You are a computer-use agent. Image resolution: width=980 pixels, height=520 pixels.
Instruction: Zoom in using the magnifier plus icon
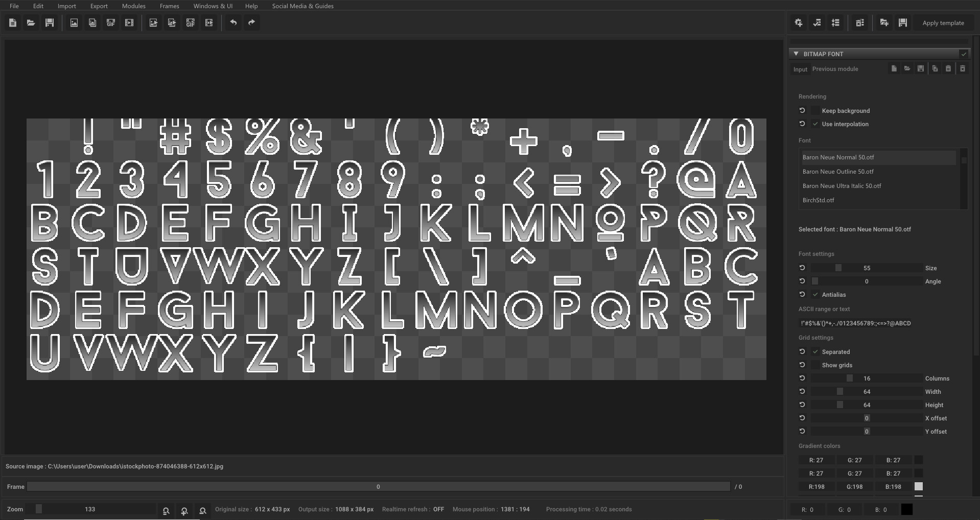184,510
